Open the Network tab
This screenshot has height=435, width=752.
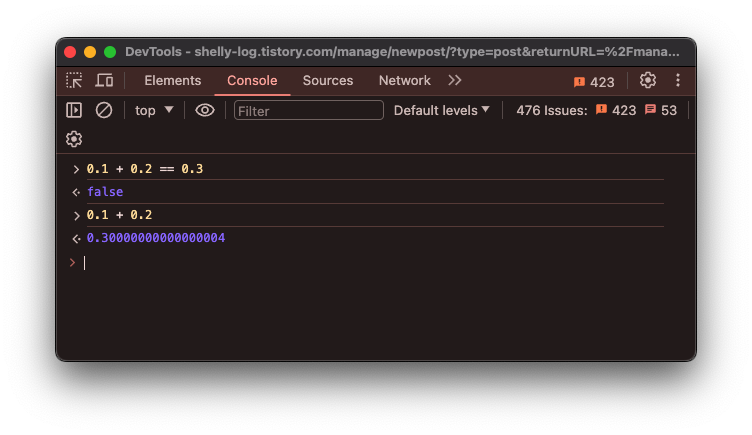tap(404, 81)
